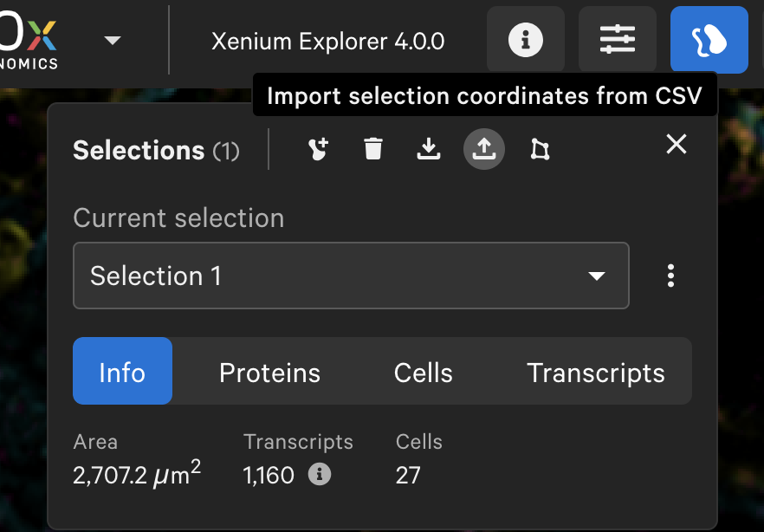Add a new selection with lasso-plus icon
Viewport: 764px width, 532px height.
click(318, 149)
